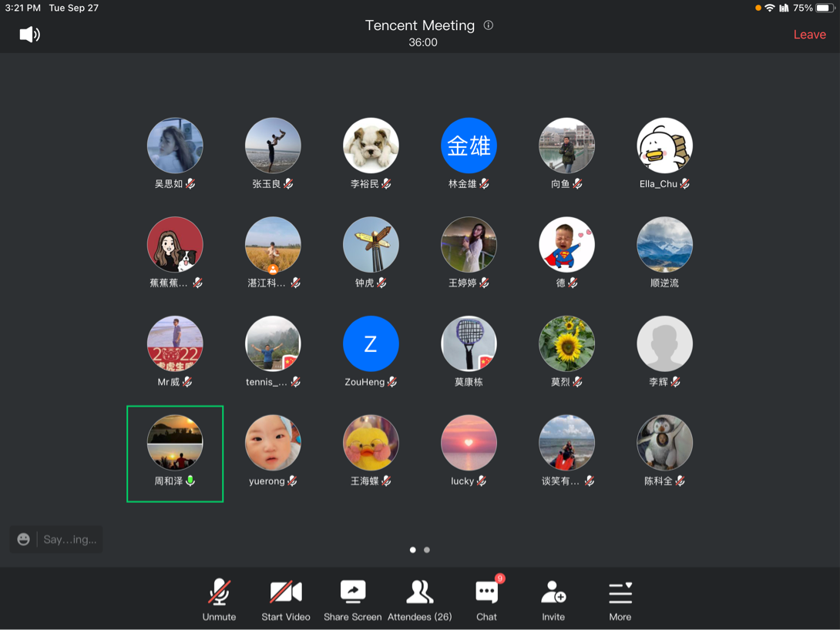
Task: Select tennis_ participant's avatar
Action: point(274,343)
